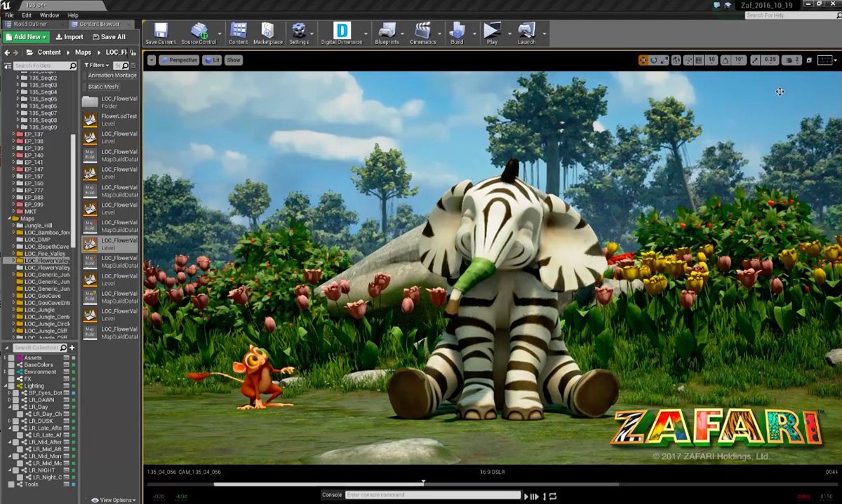The width and height of the screenshot is (842, 504).
Task: Toggle rotation snapping triangle icon
Action: (x=726, y=60)
